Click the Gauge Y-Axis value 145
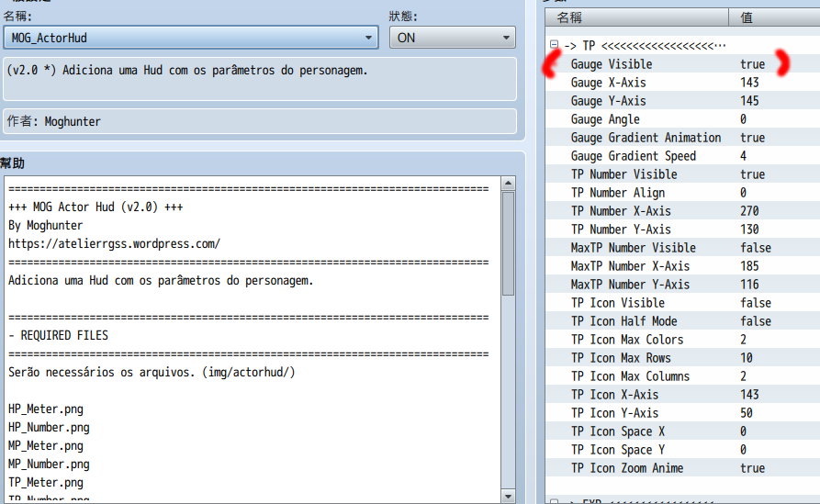820x504 pixels. click(x=749, y=101)
